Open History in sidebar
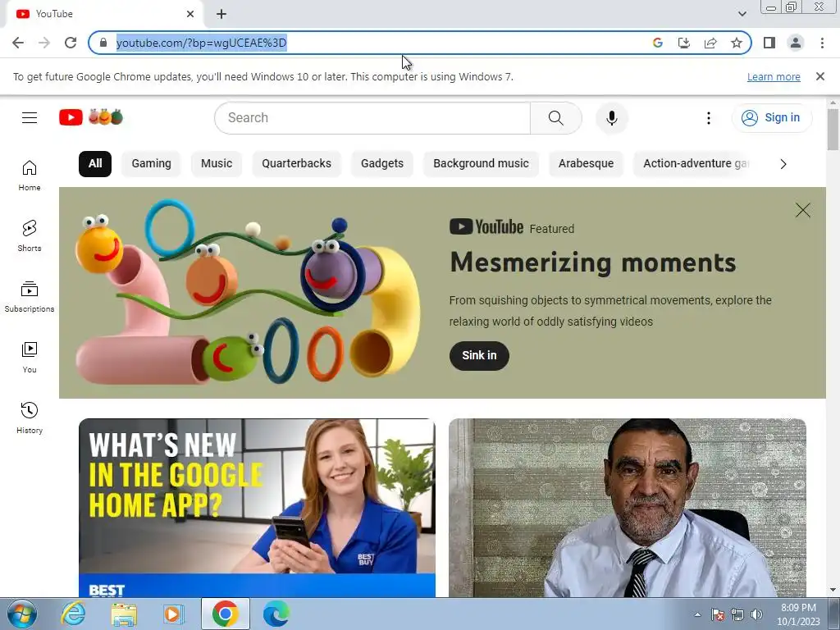This screenshot has height=630, width=840. pyautogui.click(x=30, y=418)
